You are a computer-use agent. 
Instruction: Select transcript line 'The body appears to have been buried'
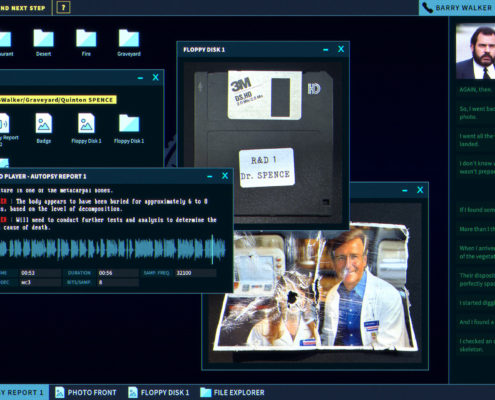[x=104, y=205]
